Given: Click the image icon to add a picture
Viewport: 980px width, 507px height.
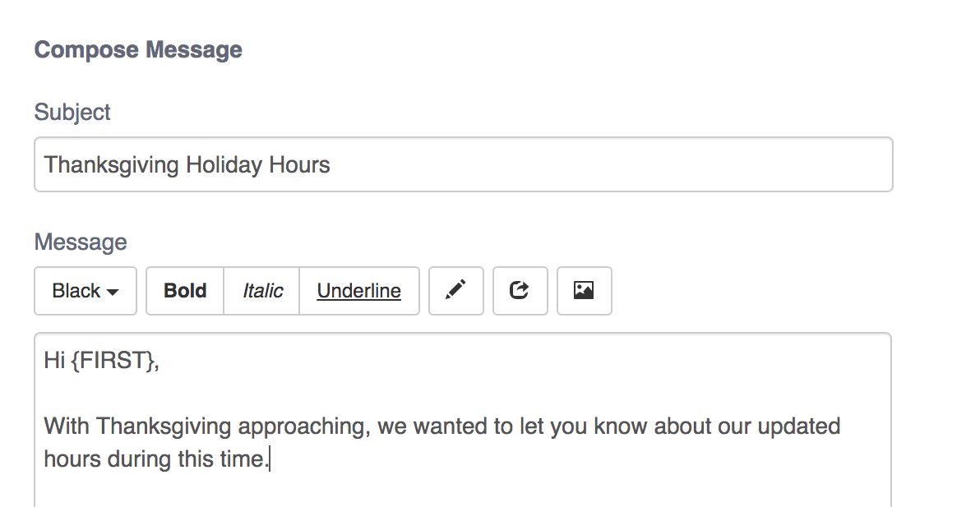Looking at the screenshot, I should click(x=584, y=290).
